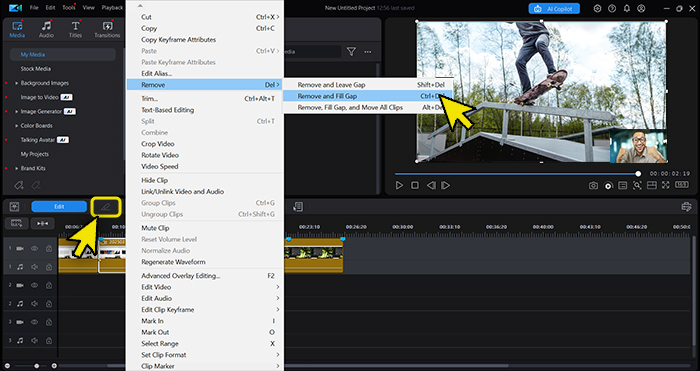Screen dimensions: 700x371
Task: Enter full screen preview
Action: point(666,185)
